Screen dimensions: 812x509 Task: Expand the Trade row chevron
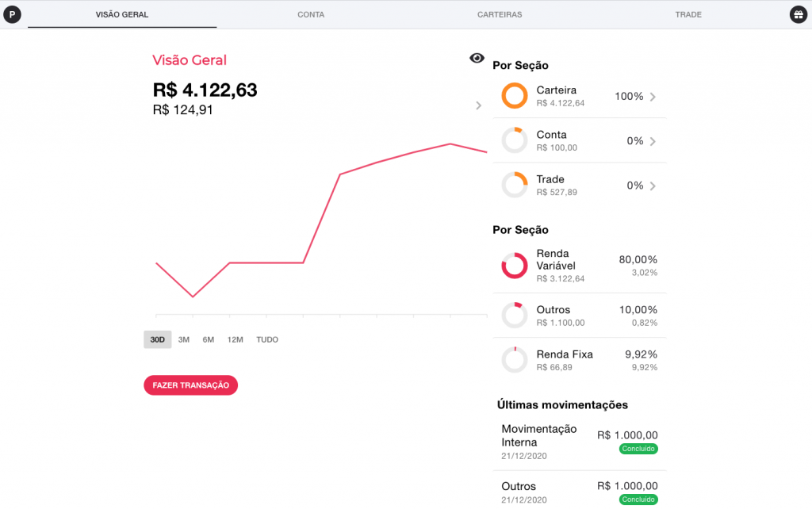pos(653,186)
